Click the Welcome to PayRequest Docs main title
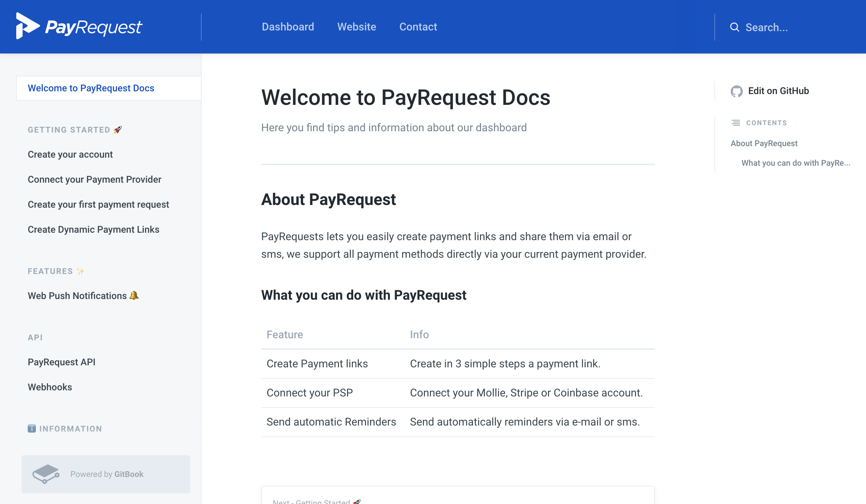Screen dimensions: 866x504 (406, 97)
